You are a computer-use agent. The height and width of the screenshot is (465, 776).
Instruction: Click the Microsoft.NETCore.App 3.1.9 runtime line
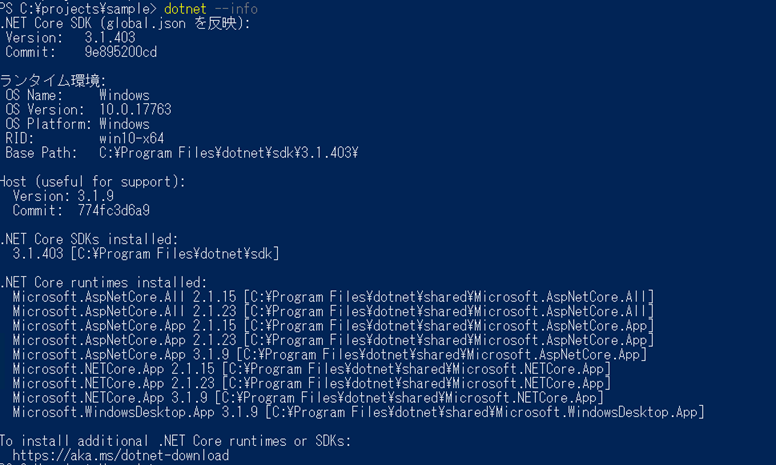click(x=308, y=397)
